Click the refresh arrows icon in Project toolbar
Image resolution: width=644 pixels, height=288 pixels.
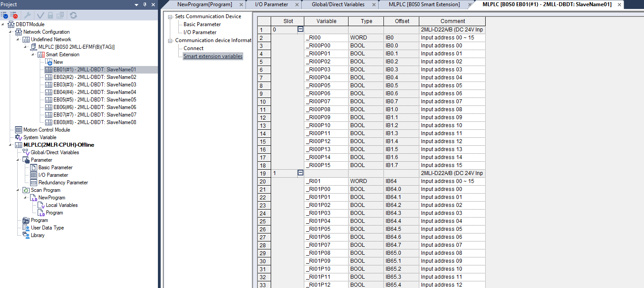click(x=73, y=15)
